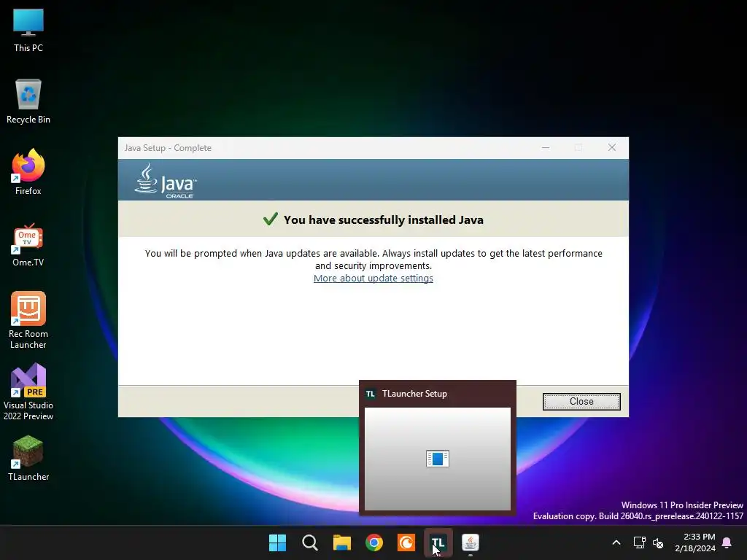Minimize the Java Setup window
The image size is (747, 560).
tap(546, 147)
